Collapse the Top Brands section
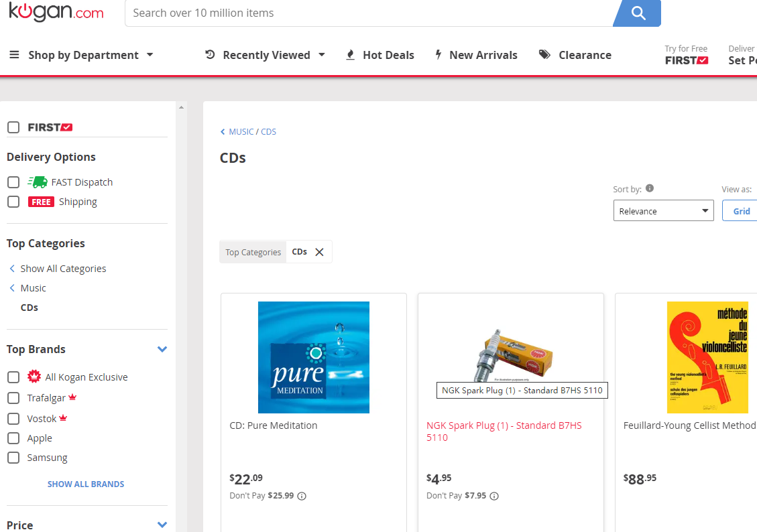The height and width of the screenshot is (532, 757). (162, 349)
